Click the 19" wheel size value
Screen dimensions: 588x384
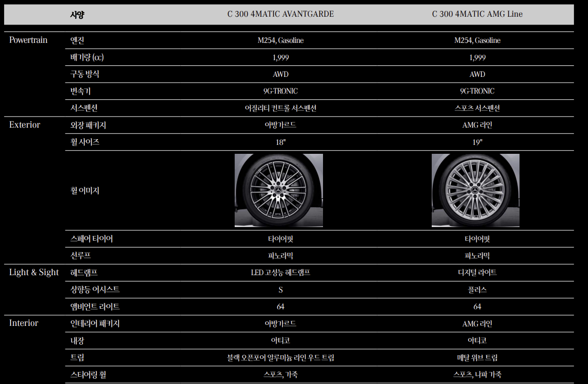[x=477, y=142]
